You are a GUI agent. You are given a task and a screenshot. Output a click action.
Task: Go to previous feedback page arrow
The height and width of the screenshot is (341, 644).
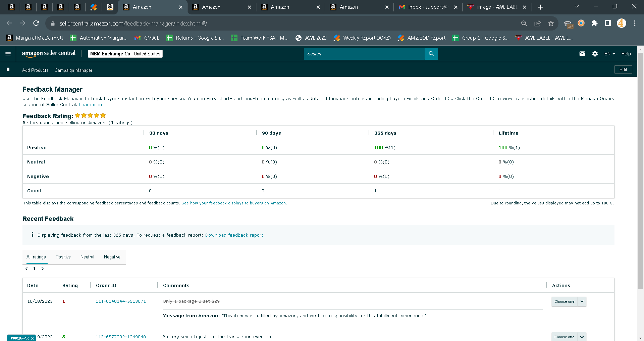click(x=26, y=269)
